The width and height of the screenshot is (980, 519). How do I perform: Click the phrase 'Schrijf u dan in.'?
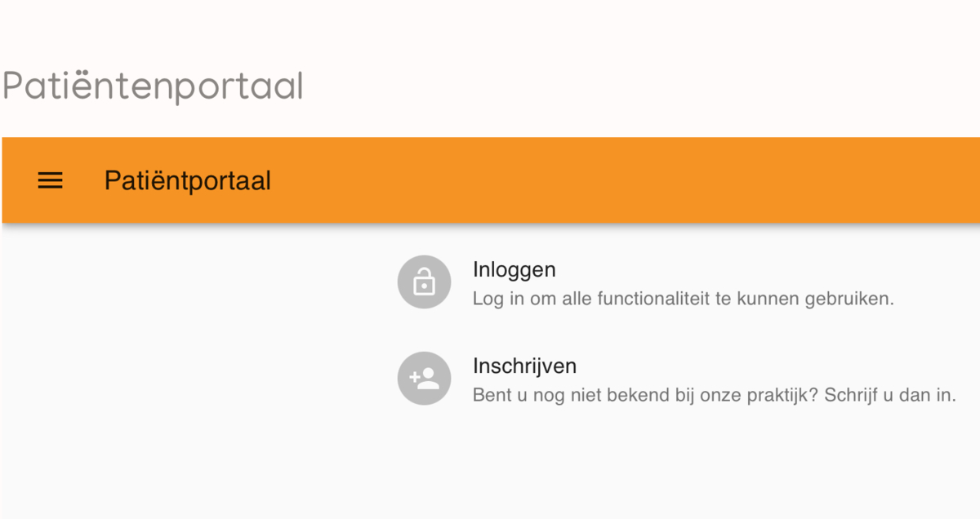[890, 395]
